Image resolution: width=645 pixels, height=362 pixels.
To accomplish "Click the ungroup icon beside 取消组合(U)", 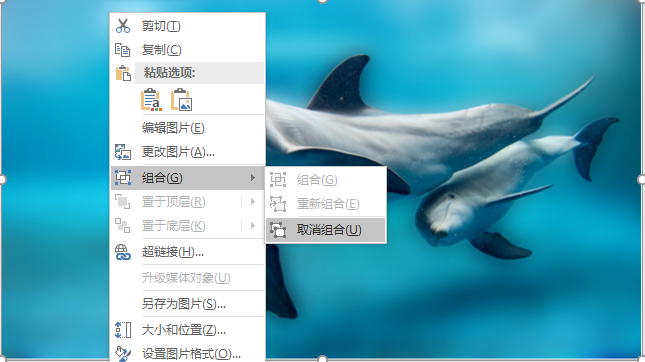I will click(278, 230).
